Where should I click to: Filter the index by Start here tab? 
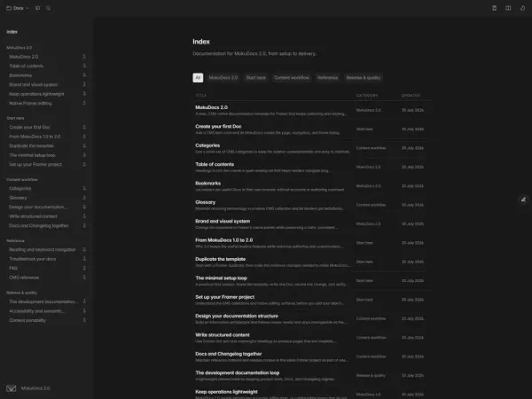[256, 78]
